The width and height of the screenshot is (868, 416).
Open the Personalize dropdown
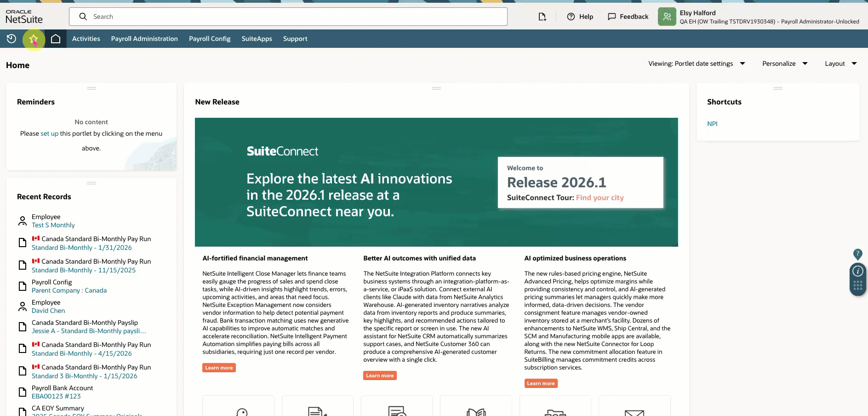click(x=785, y=64)
